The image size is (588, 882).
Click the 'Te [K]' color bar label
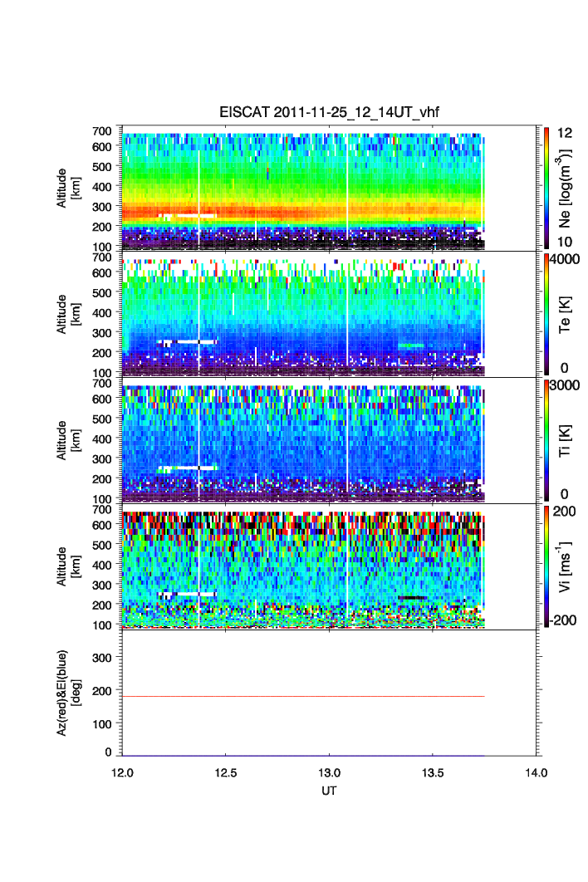coord(565,315)
